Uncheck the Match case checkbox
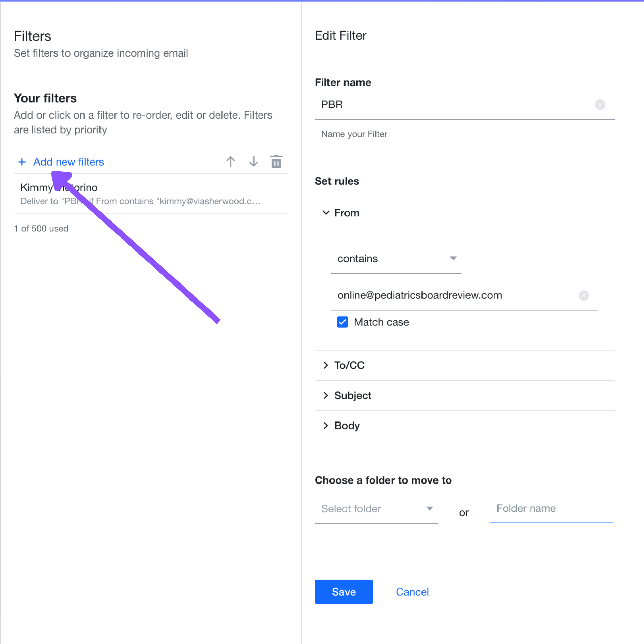Image resolution: width=644 pixels, height=644 pixels. point(342,322)
